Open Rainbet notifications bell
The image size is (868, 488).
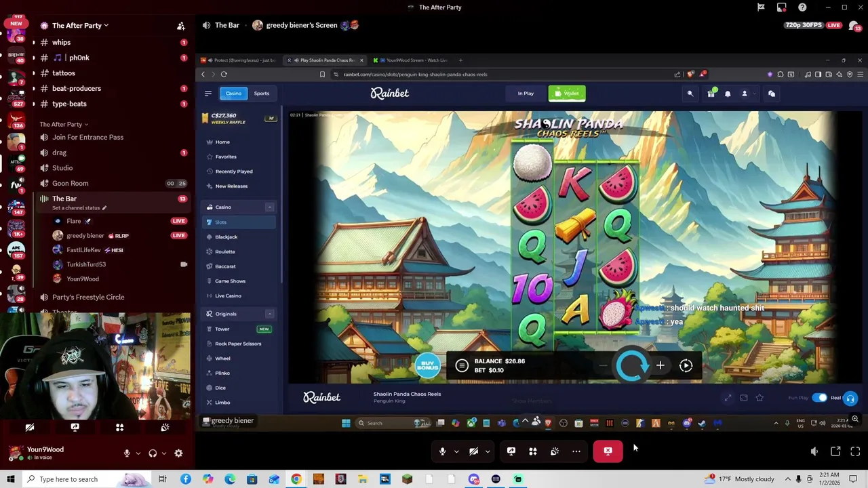pyautogui.click(x=728, y=94)
